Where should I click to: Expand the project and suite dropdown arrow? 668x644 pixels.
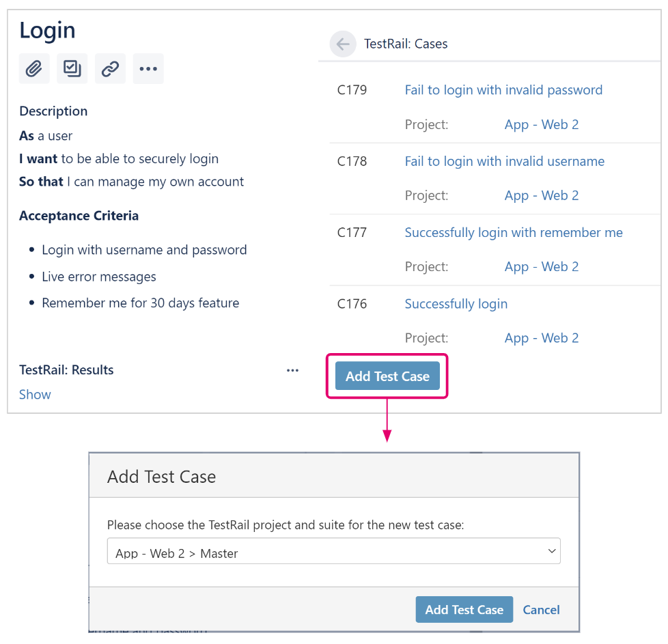[552, 551]
